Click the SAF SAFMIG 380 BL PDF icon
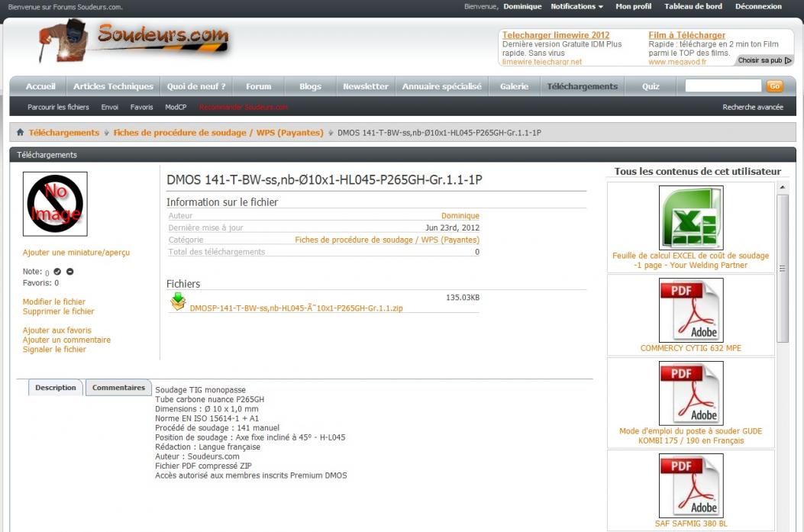The image size is (804, 532). pos(690,485)
